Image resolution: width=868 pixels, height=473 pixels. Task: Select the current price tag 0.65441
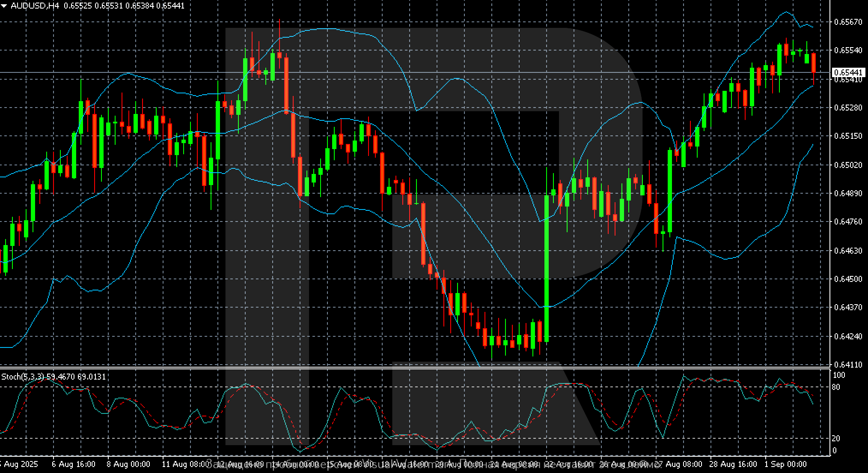[848, 72]
